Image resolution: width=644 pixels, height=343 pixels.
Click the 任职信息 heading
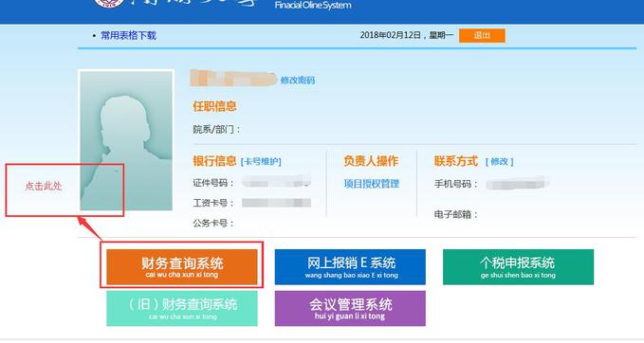(x=214, y=107)
